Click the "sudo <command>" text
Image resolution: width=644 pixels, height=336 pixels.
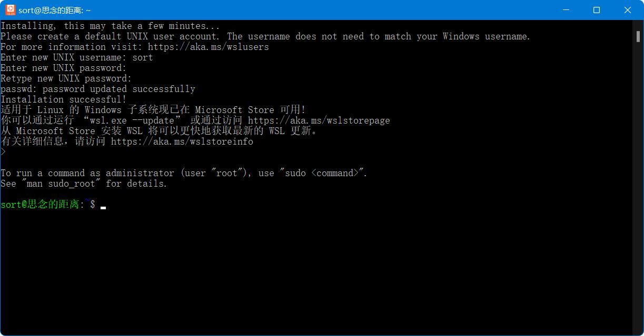point(323,173)
